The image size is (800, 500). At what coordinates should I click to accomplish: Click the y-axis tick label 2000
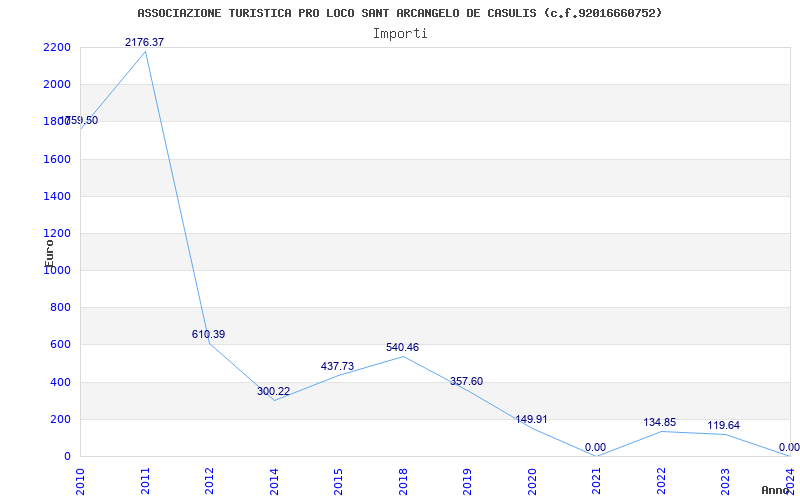pos(57,85)
